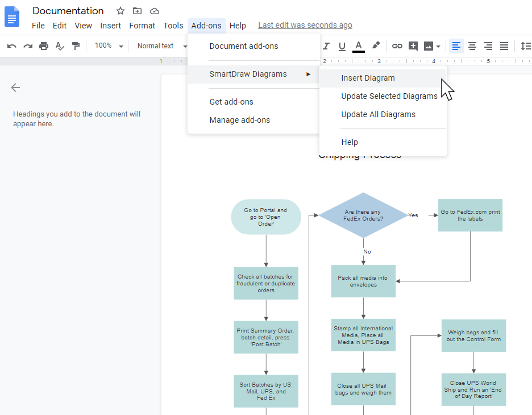Viewport: 532px width, 415px height.
Task: Set center text alignment
Action: click(x=472, y=46)
